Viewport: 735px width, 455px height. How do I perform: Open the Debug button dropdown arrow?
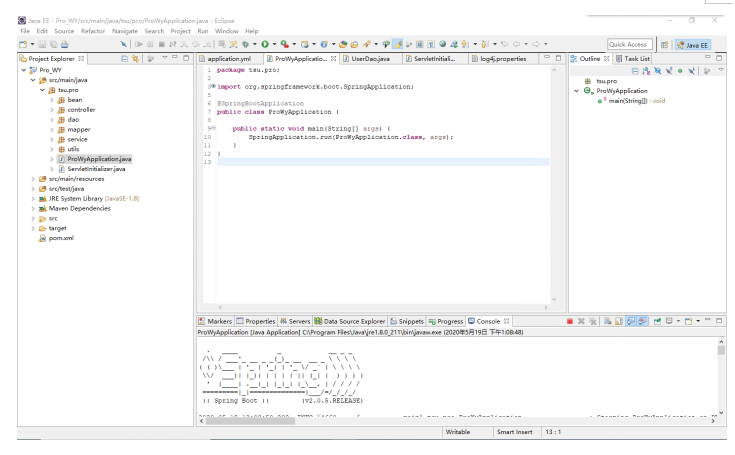click(x=255, y=44)
